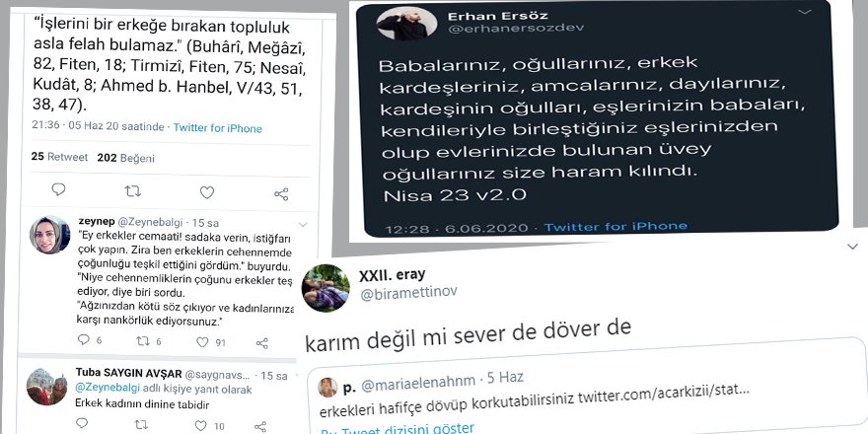Open Erhan Ersöz profile picture
The height and width of the screenshot is (434, 868).
tap(403, 23)
